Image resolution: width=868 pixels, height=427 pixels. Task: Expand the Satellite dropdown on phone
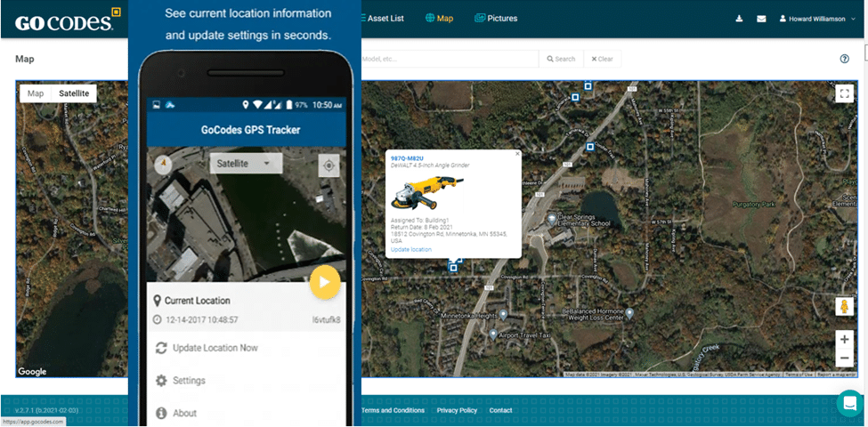247,164
